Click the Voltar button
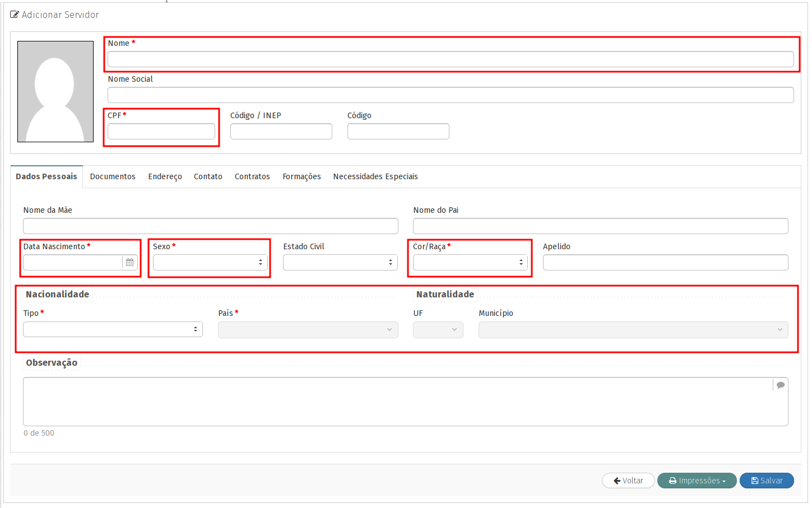 point(628,481)
